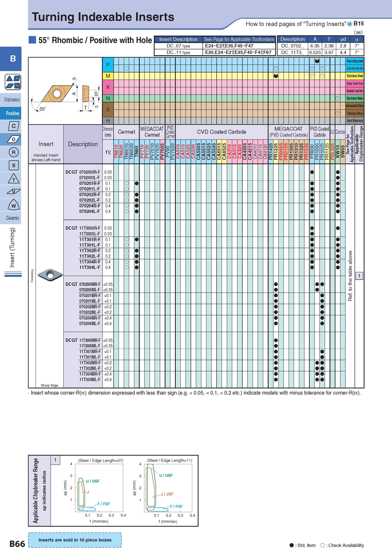Click the TN60 grade column header
The image size is (392, 555).
[x=136, y=151]
